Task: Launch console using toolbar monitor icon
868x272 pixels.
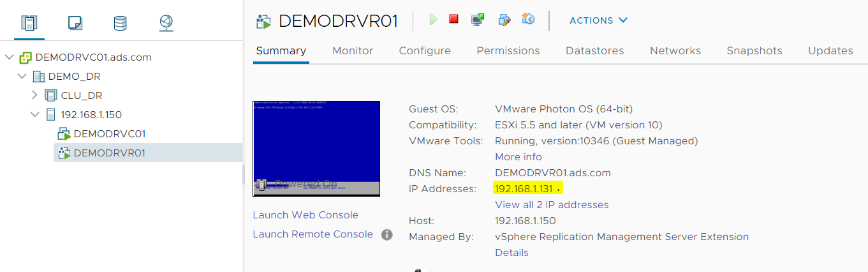Action: [x=478, y=20]
